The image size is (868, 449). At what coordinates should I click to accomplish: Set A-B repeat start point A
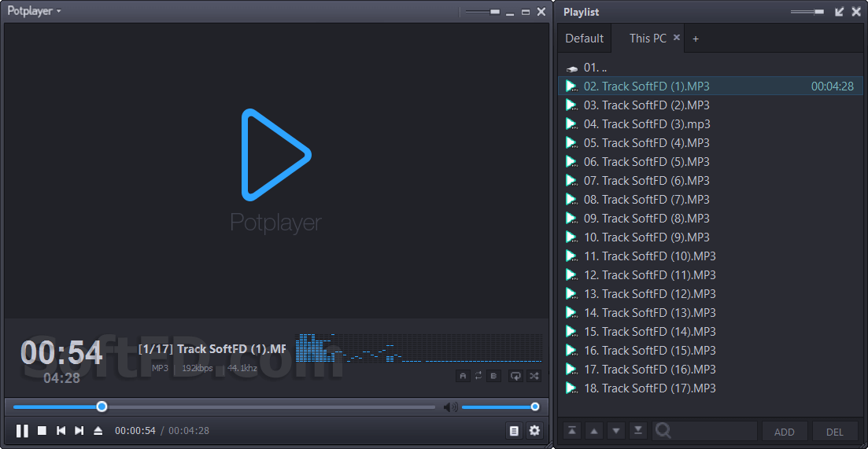point(463,376)
